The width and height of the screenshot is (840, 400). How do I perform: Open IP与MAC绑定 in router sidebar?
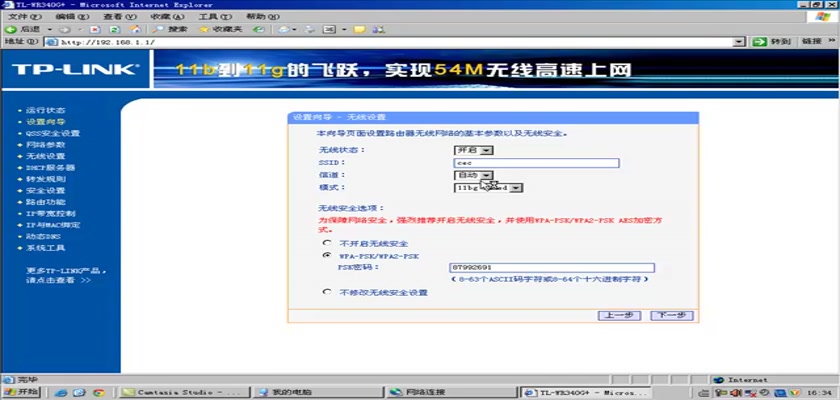click(x=52, y=225)
